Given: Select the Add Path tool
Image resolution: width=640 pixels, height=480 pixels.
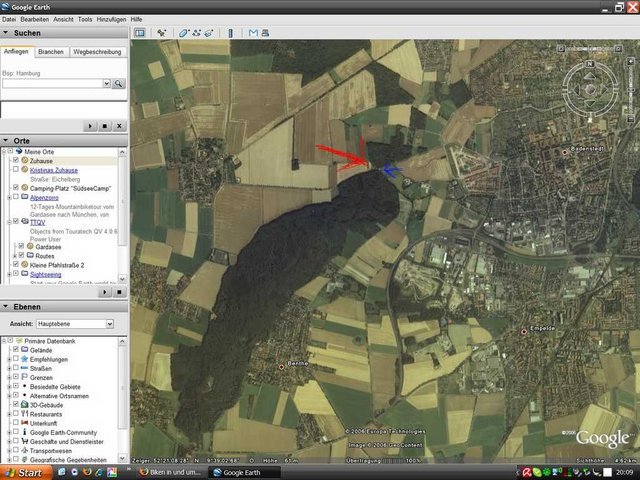Looking at the screenshot, I should 196,33.
